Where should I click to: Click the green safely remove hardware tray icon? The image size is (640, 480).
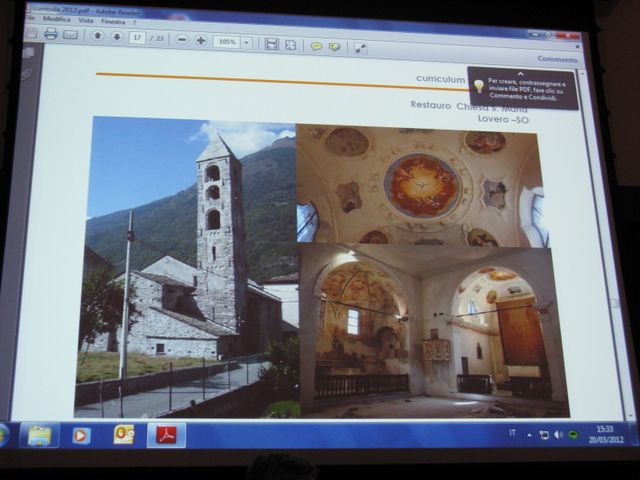[573, 435]
